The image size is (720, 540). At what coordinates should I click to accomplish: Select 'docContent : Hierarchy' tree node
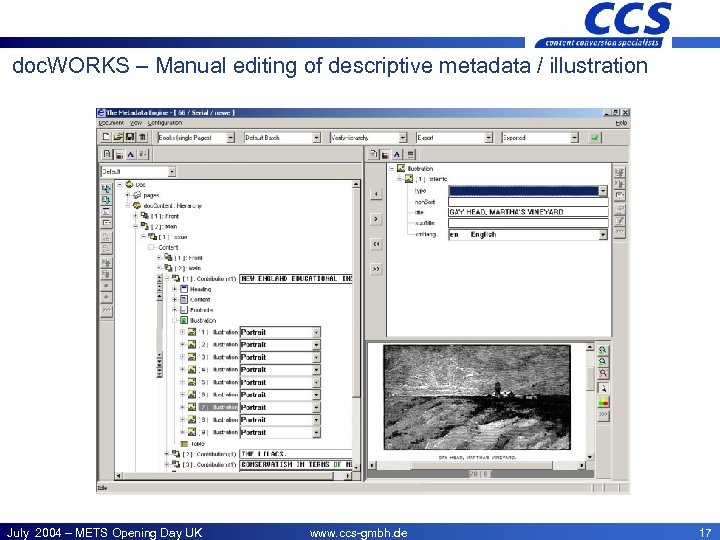click(x=172, y=206)
